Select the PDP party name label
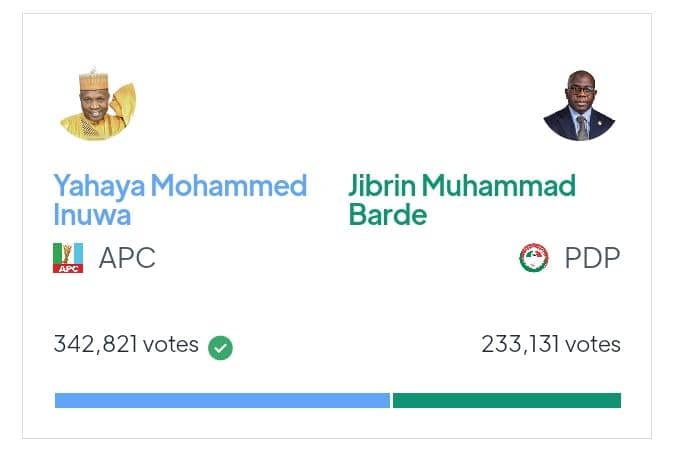Image resolution: width=677 pixels, height=457 pixels. click(592, 258)
